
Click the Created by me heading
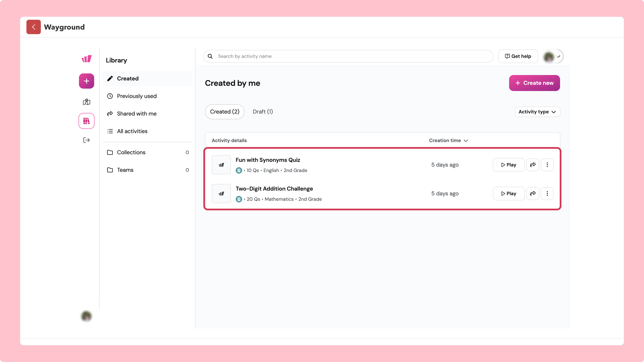[x=232, y=83]
